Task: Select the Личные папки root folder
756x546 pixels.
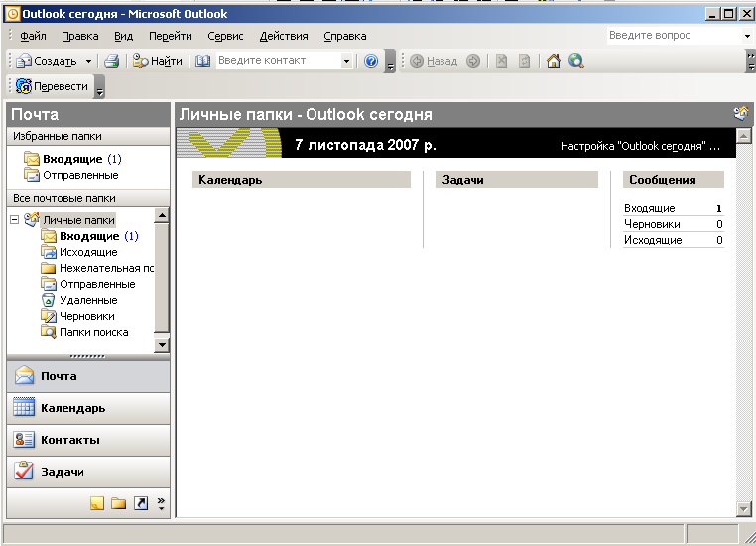Action: click(78, 220)
